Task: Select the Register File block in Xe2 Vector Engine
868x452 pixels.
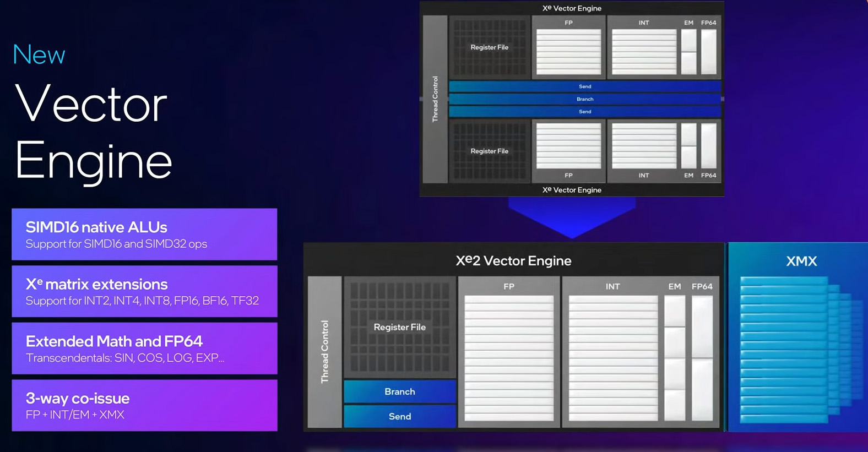Action: [400, 327]
